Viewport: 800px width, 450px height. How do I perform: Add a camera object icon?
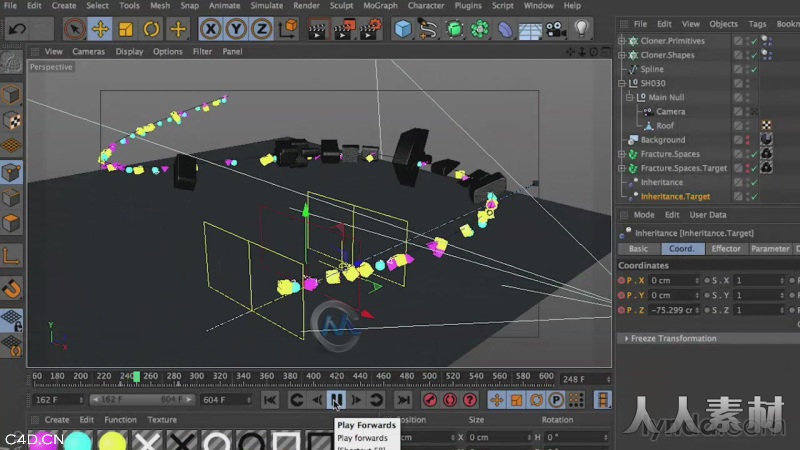556,29
